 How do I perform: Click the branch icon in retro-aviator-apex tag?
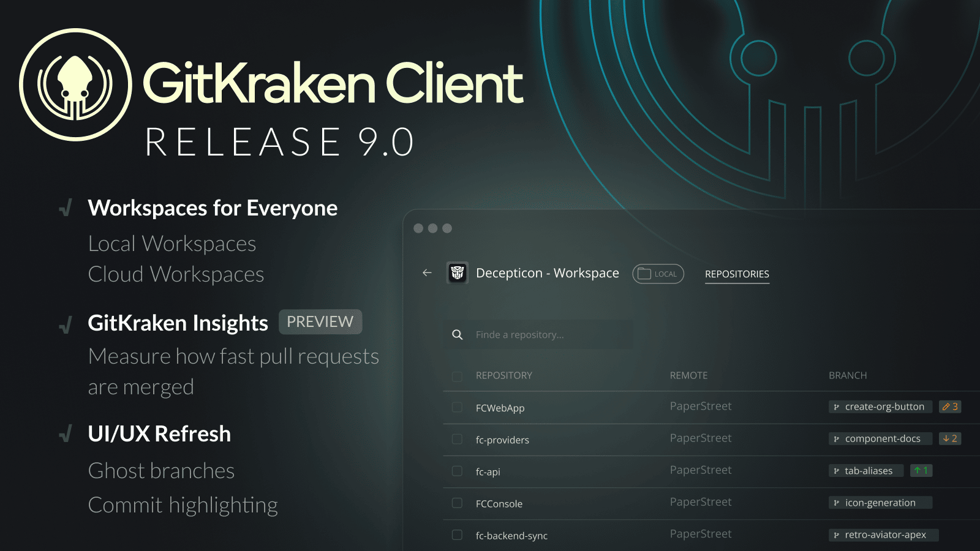(x=837, y=535)
